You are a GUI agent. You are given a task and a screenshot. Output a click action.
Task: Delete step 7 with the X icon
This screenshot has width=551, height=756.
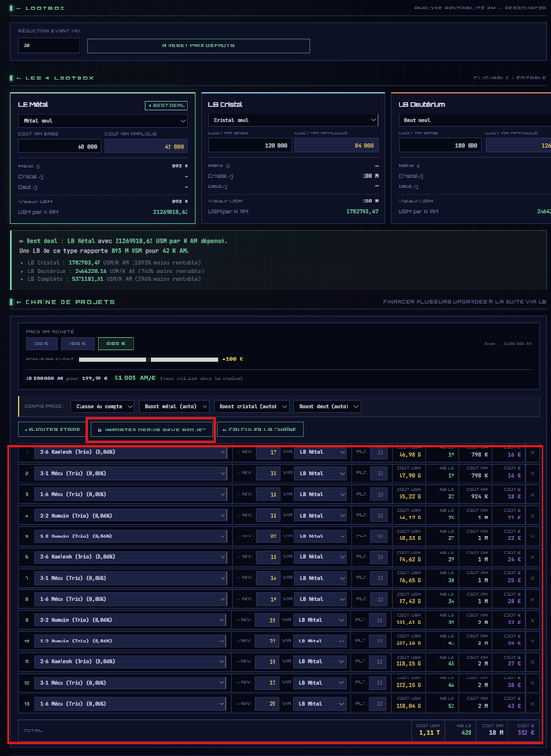(532, 578)
